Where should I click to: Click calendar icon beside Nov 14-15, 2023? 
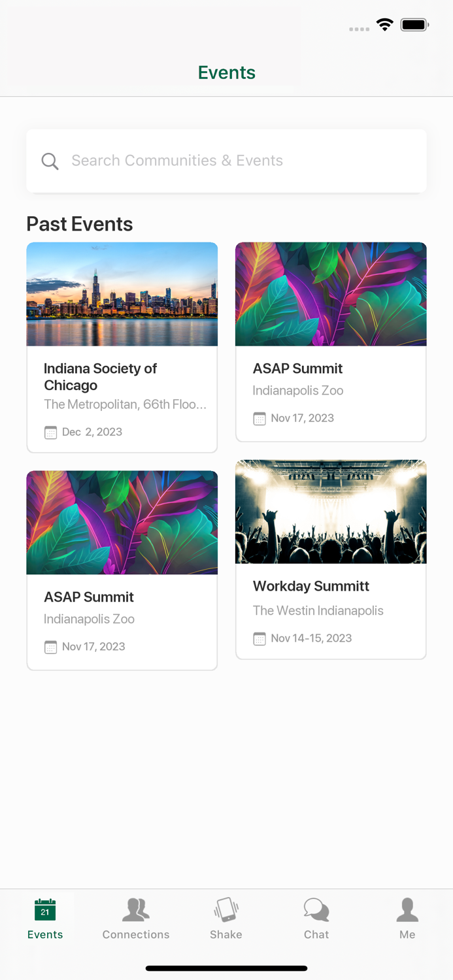pos(260,639)
